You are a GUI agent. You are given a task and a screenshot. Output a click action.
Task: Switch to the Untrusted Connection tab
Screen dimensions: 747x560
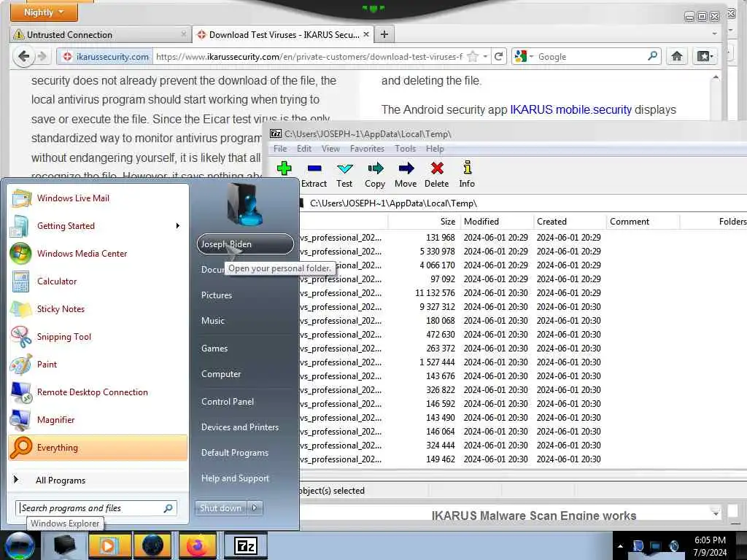tap(100, 34)
